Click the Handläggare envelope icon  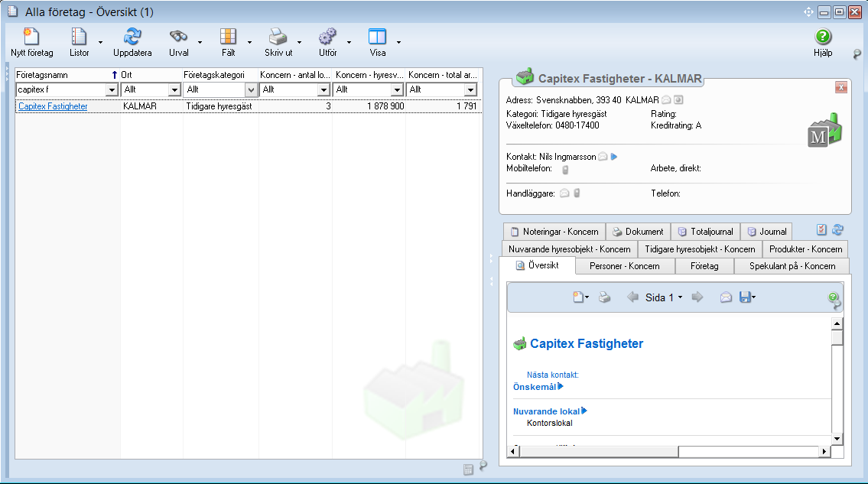click(x=564, y=193)
